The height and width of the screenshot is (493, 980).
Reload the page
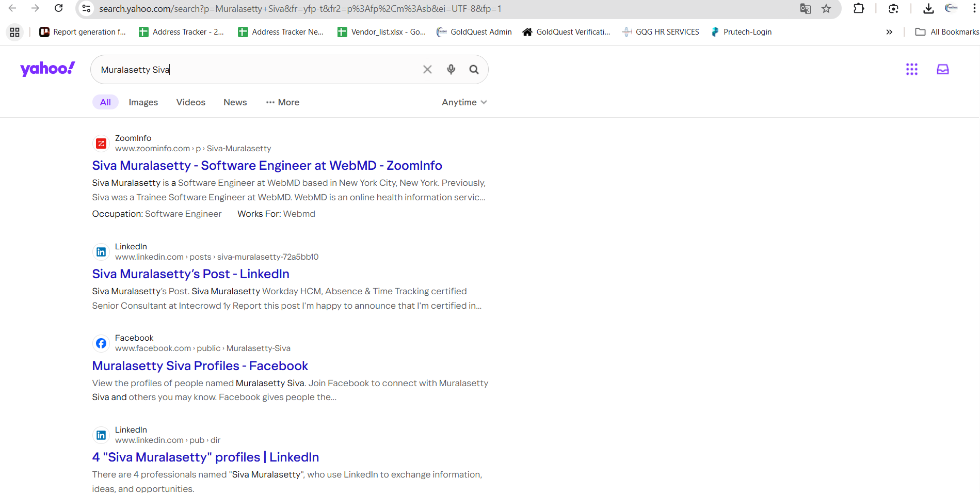(59, 9)
